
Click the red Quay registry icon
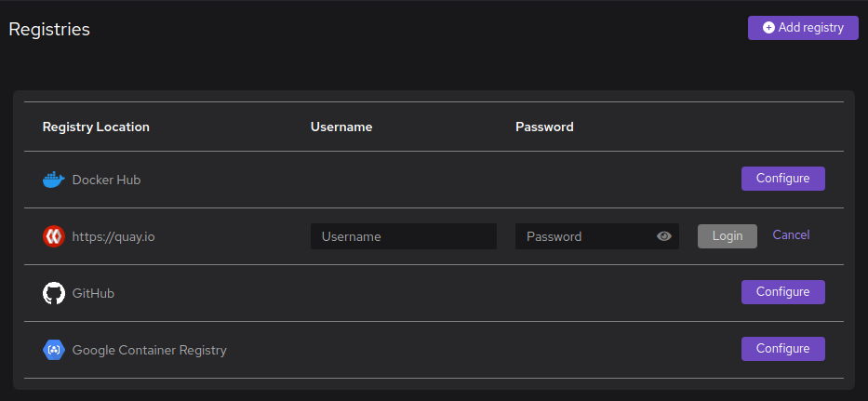point(54,236)
